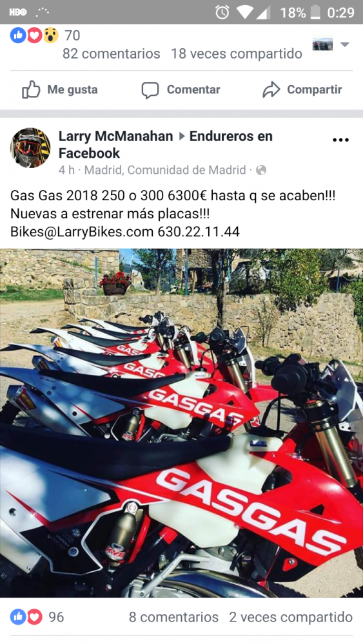
Task: View the 2 veces compartido list
Action: (x=291, y=617)
